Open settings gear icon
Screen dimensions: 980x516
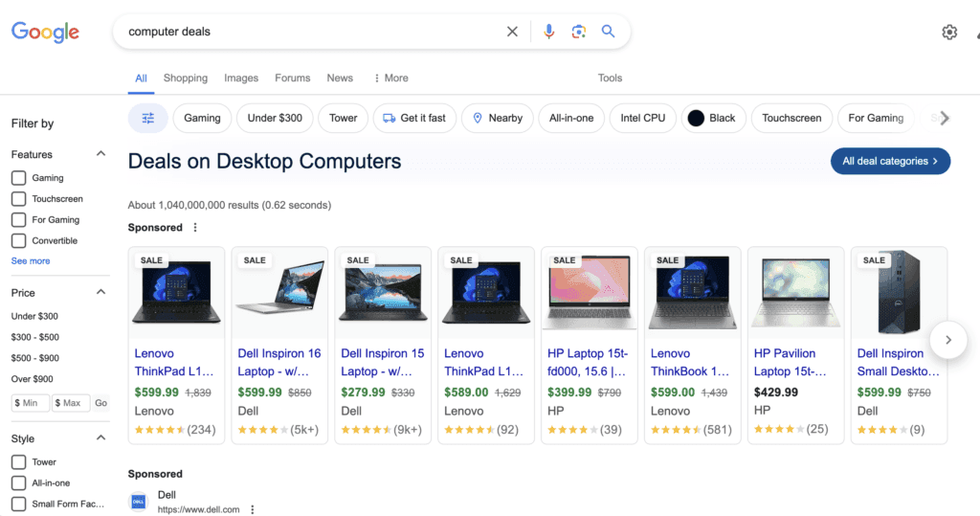click(x=949, y=32)
